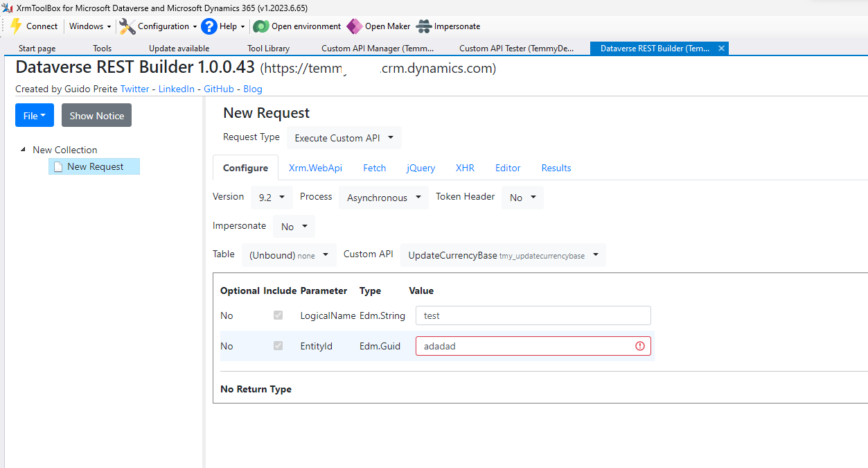Switch to the Custom API Manager tab
The width and height of the screenshot is (868, 468).
(x=378, y=49)
